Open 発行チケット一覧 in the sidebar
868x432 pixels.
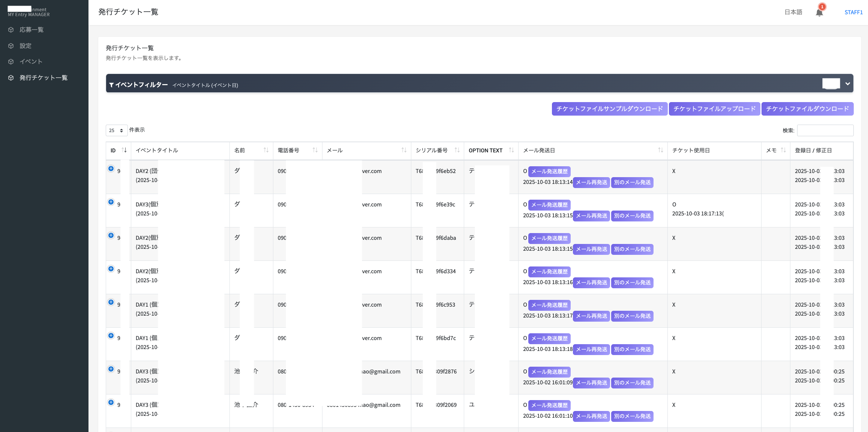coord(43,78)
